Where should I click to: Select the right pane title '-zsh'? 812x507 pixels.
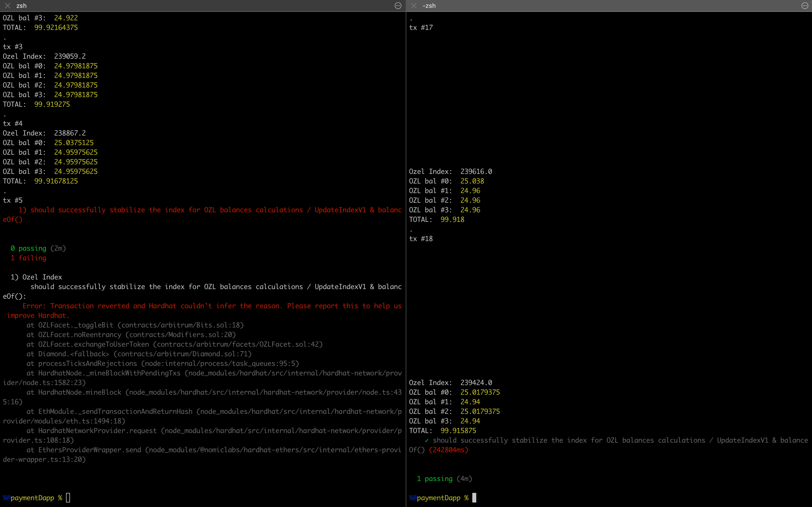coord(429,6)
